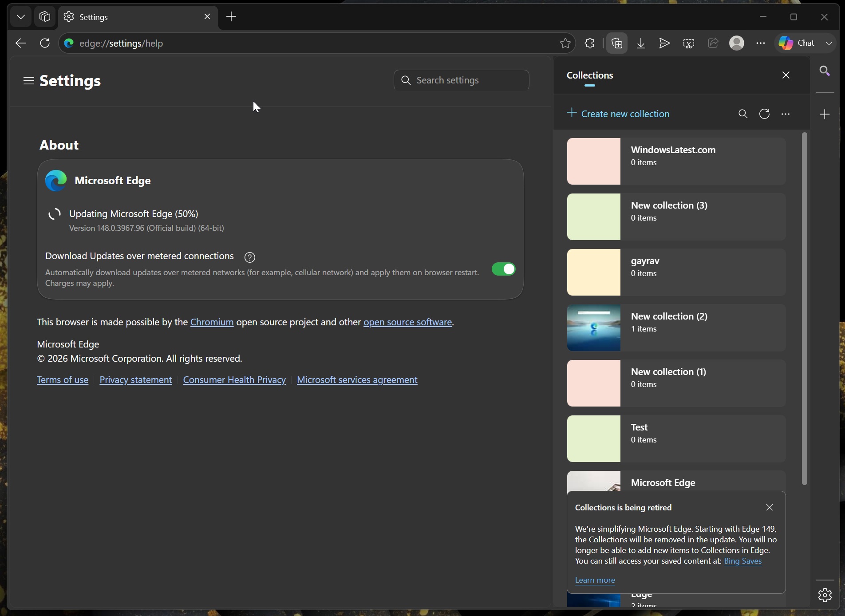Click the Search settings field
This screenshot has height=616, width=845.
click(x=462, y=80)
